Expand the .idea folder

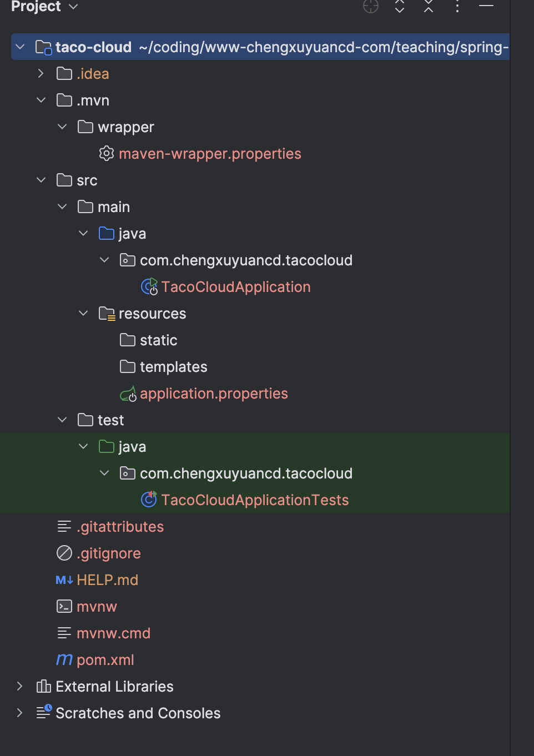tap(41, 74)
